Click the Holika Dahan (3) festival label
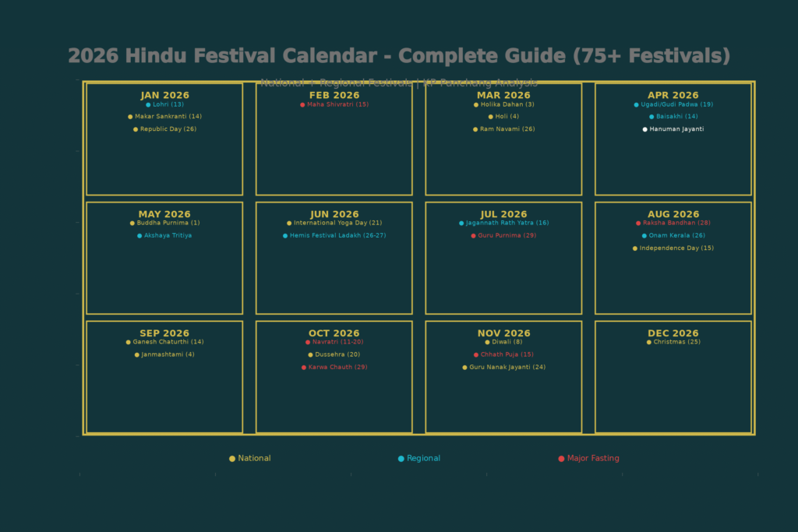This screenshot has width=798, height=532. coord(507,104)
